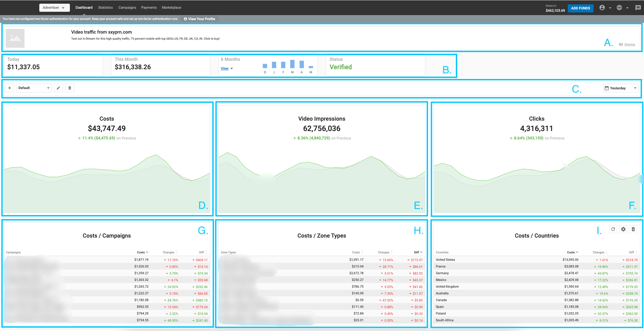The width and height of the screenshot is (644, 331).
Task: Dismiss the video traffic promo banner
Action: (629, 44)
